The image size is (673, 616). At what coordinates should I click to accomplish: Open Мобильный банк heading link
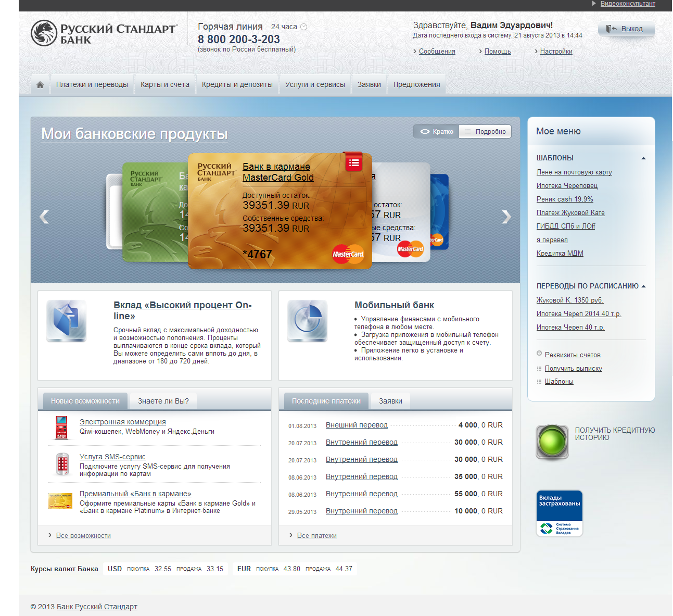(x=394, y=305)
